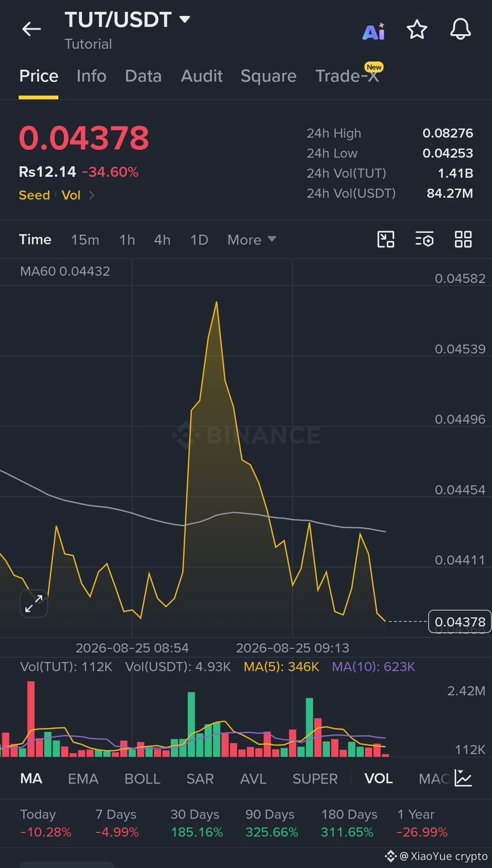
Task: Set a price alert bell icon
Action: [461, 30]
